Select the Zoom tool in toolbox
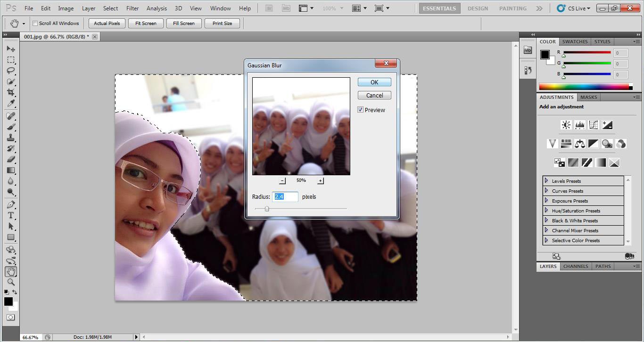This screenshot has height=342, width=644. pyautogui.click(x=10, y=282)
